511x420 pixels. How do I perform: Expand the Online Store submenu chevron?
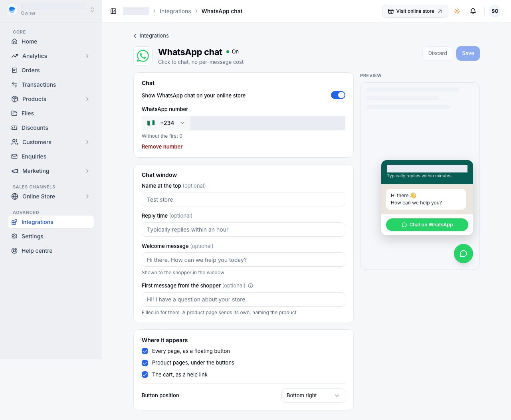click(87, 196)
